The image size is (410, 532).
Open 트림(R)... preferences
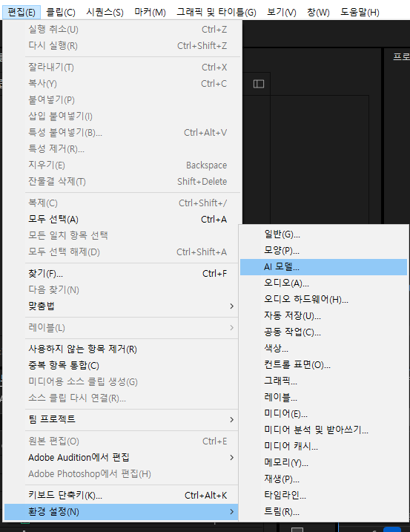(323, 512)
